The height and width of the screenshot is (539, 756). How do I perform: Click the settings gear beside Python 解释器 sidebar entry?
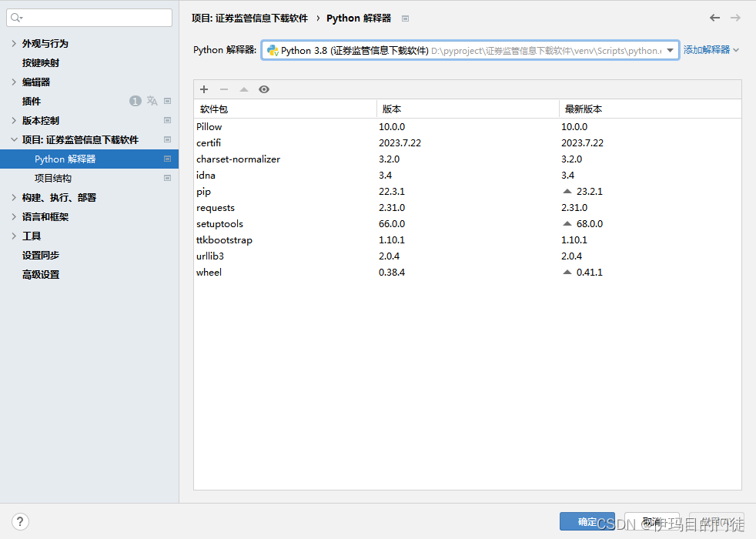click(167, 159)
